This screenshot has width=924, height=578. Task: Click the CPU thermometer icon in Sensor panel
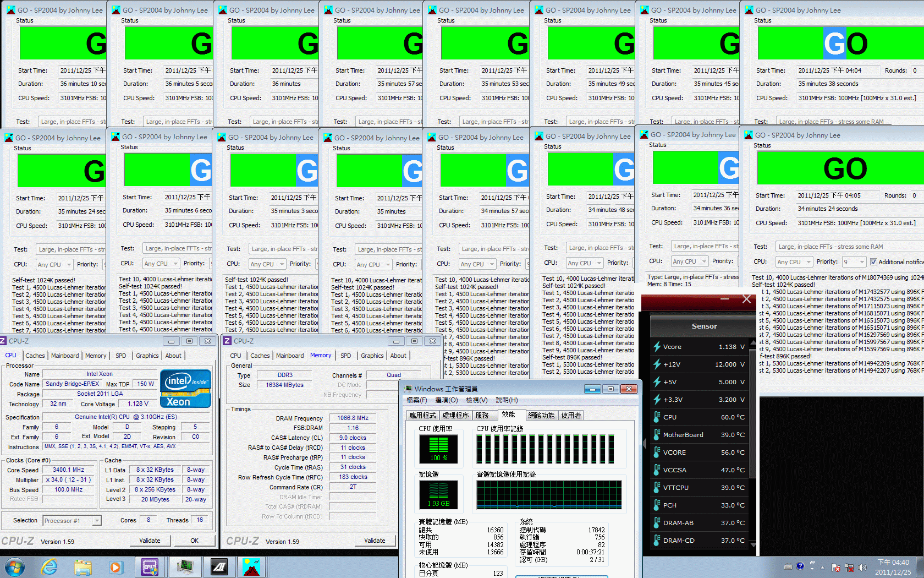(x=657, y=417)
